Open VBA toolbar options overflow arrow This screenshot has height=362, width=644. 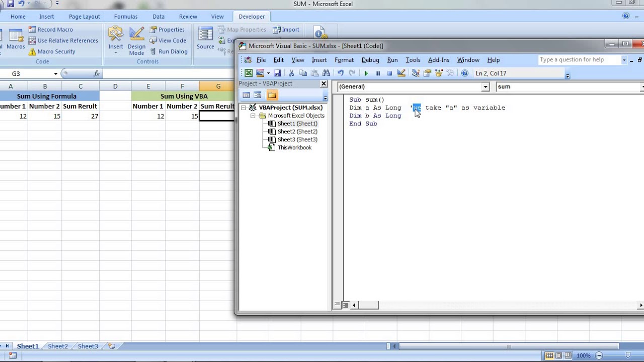pos(568,76)
